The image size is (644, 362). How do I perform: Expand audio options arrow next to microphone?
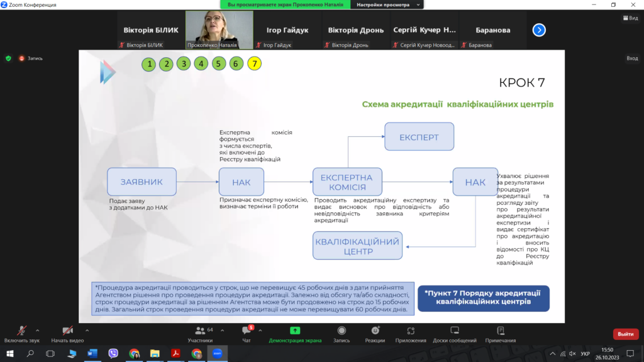(x=38, y=330)
